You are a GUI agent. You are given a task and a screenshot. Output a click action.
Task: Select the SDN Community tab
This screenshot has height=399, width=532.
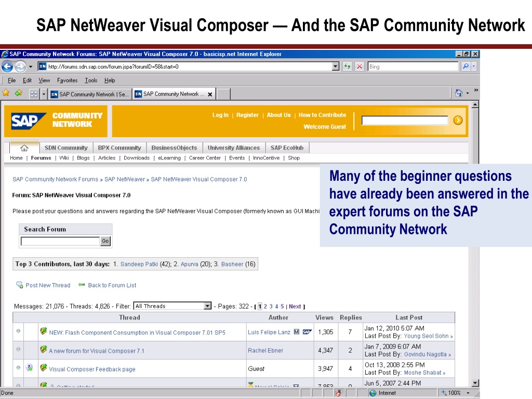[66, 148]
